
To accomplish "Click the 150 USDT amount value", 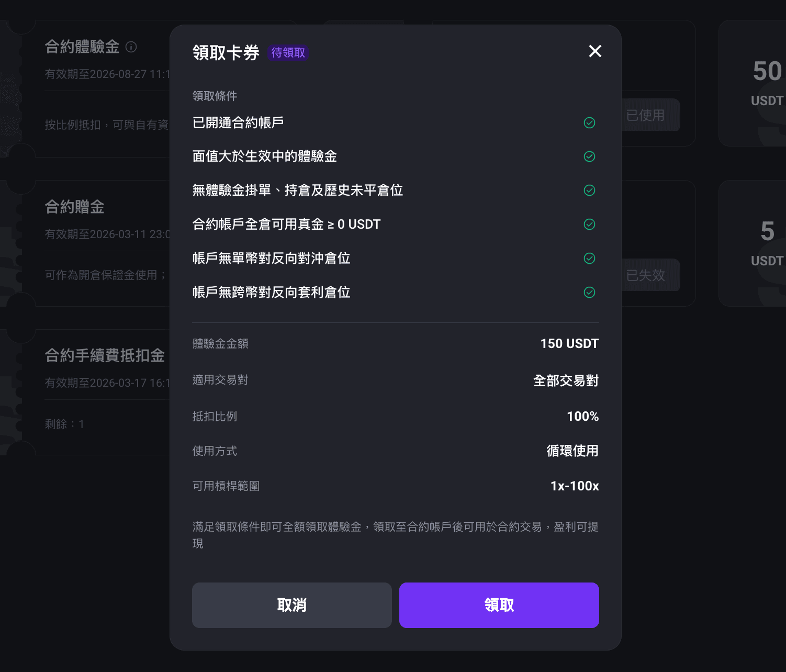I will click(x=569, y=344).
